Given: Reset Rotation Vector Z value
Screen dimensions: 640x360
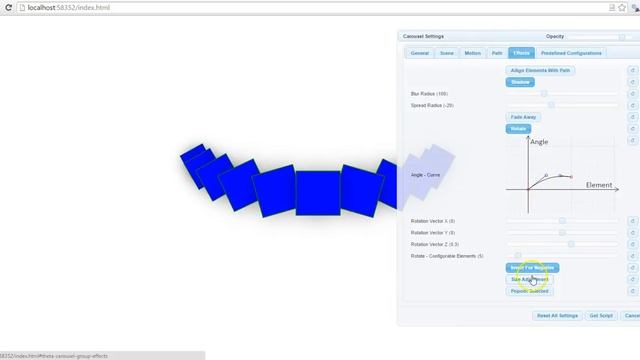Looking at the screenshot, I should point(633,244).
